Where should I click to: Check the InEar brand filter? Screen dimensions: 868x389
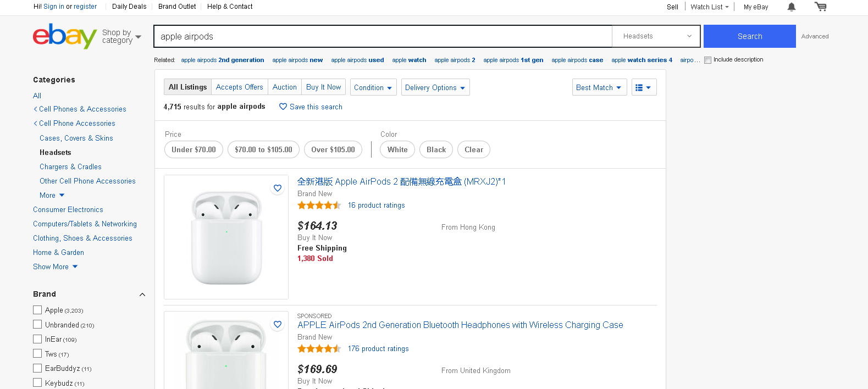(37, 339)
